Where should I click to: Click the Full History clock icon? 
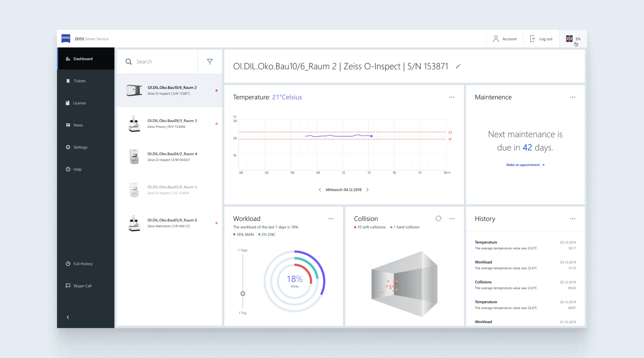68,264
